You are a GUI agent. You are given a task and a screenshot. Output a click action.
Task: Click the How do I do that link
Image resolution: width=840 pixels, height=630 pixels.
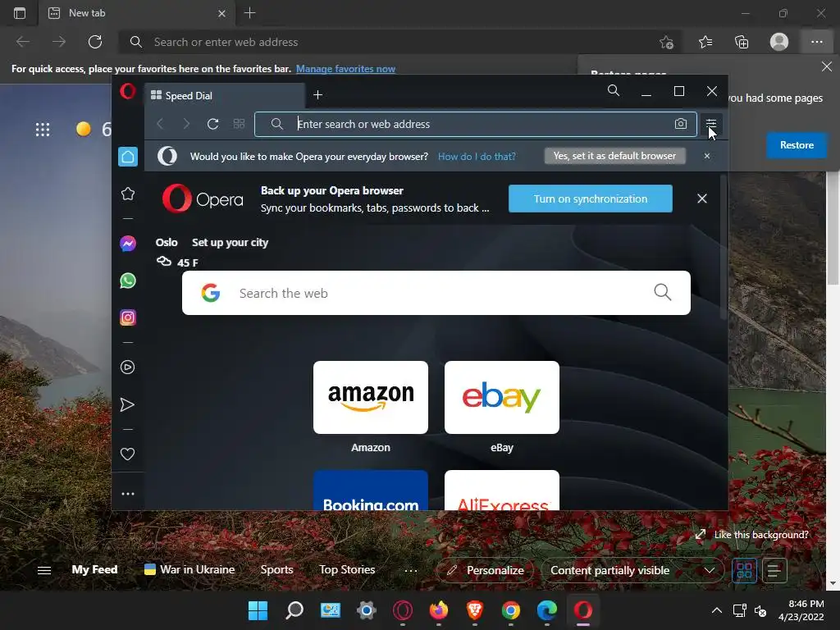tap(477, 157)
